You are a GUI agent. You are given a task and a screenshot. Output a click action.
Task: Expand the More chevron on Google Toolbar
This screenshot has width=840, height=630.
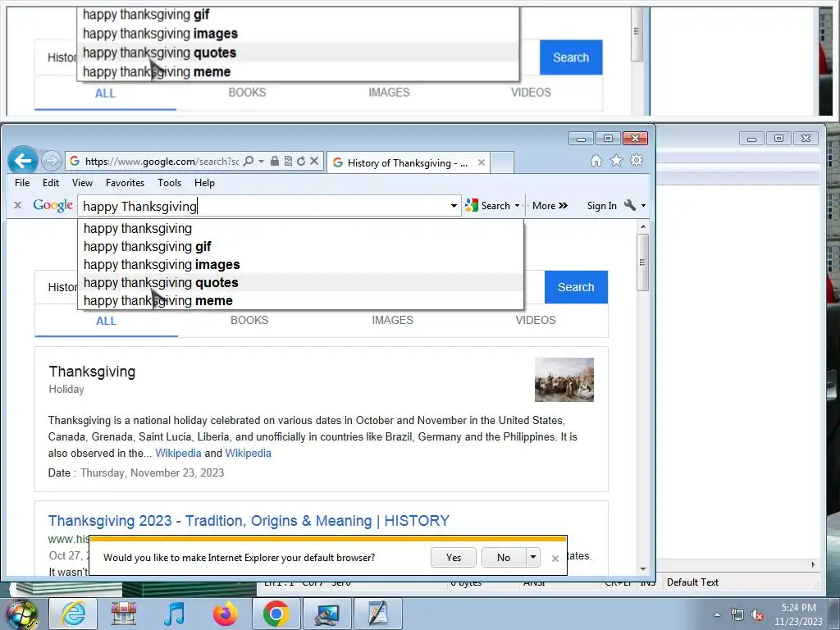coord(550,206)
